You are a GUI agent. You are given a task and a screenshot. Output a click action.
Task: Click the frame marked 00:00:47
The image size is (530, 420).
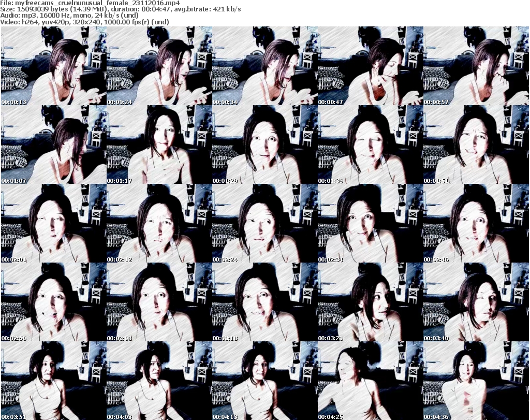(x=371, y=66)
